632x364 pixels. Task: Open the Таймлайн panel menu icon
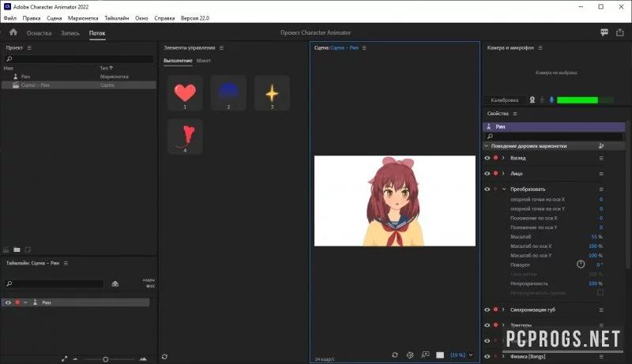66,263
